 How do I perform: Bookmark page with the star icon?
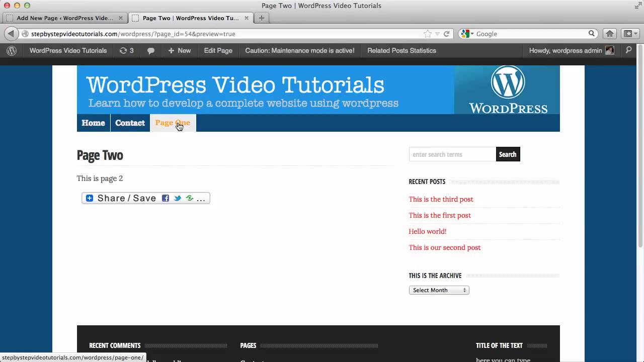pyautogui.click(x=428, y=34)
